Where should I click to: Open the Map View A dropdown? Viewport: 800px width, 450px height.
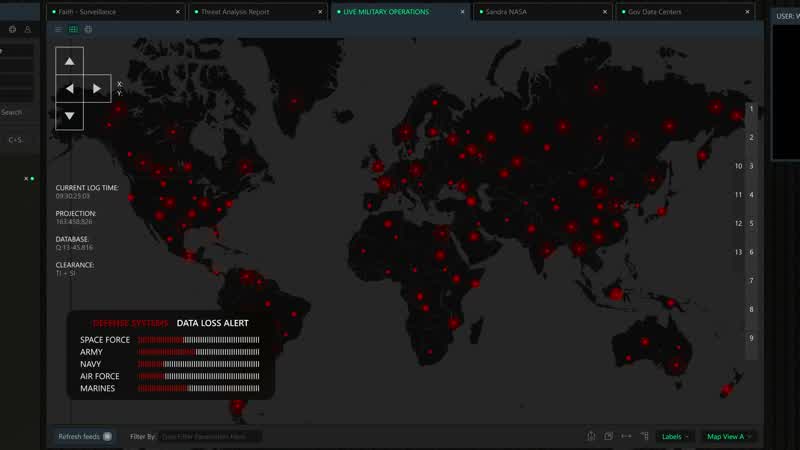(x=729, y=436)
